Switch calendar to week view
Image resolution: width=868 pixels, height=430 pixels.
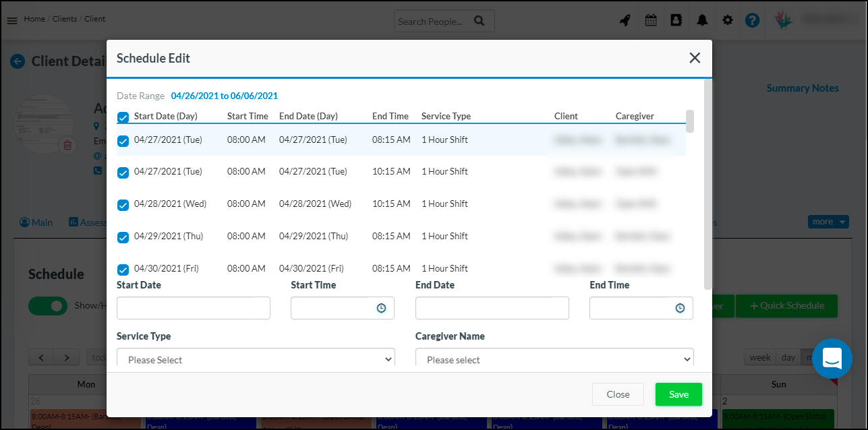(759, 357)
